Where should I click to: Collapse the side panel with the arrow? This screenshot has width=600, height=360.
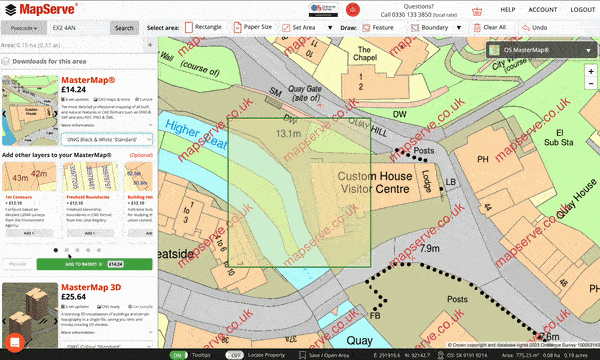150,45
